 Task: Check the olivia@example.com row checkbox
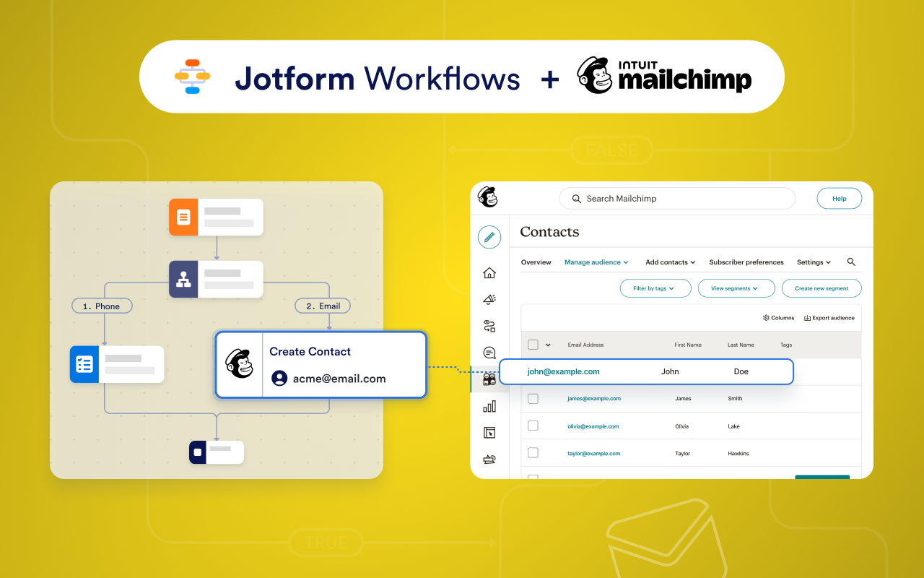(533, 426)
